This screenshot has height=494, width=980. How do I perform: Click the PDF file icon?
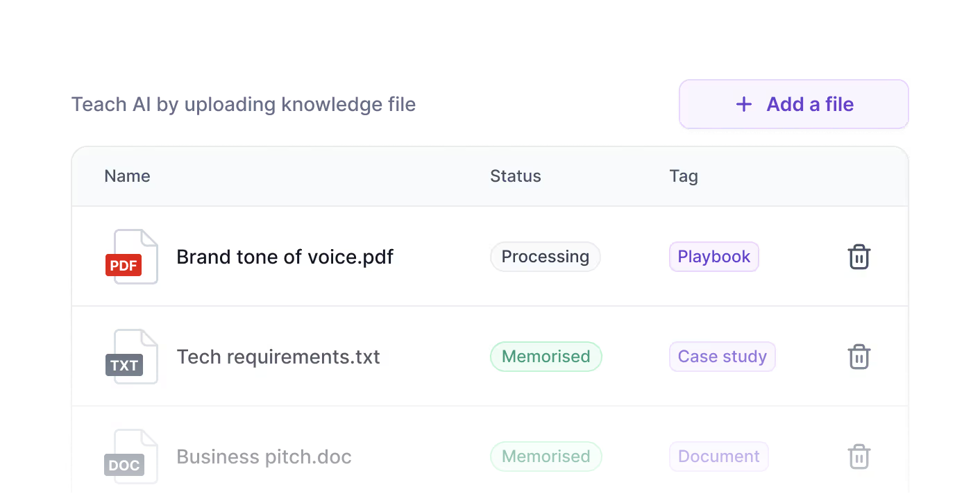[132, 257]
